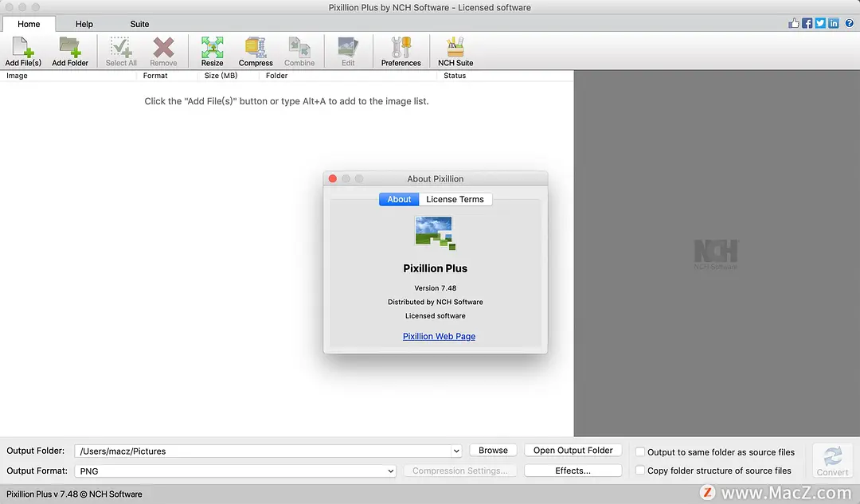Click the 'Pixillion Plus' heading in dialog
Screen dimensions: 860x504
pyautogui.click(x=436, y=269)
